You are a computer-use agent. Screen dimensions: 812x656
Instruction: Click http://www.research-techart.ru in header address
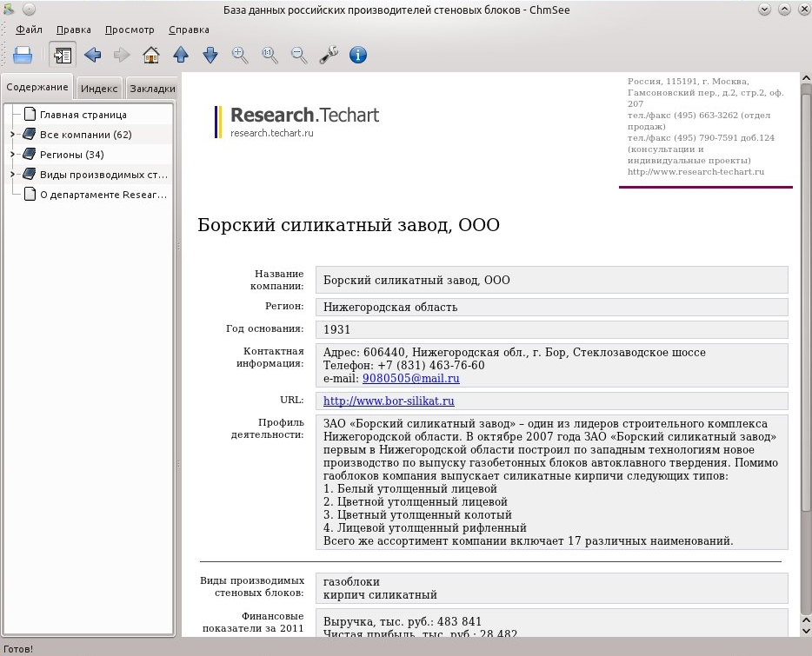pyautogui.click(x=696, y=172)
